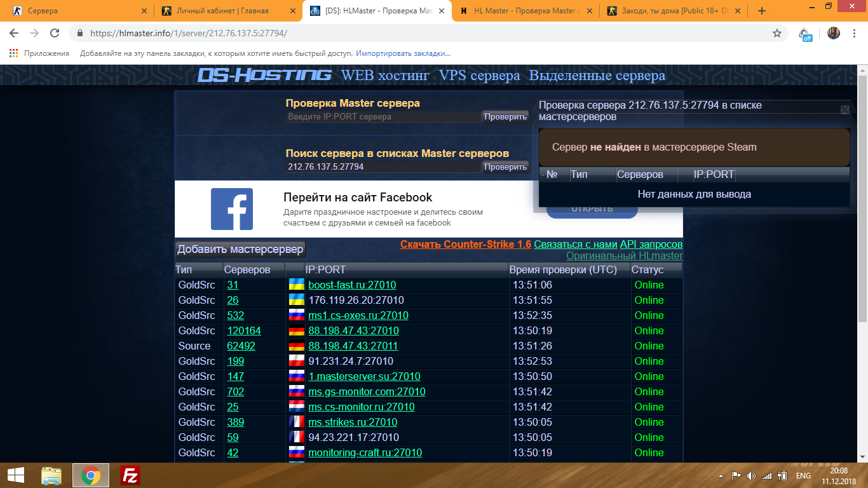868x488 pixels.
Task: Reload the page with the refresh icon
Action: (x=55, y=33)
